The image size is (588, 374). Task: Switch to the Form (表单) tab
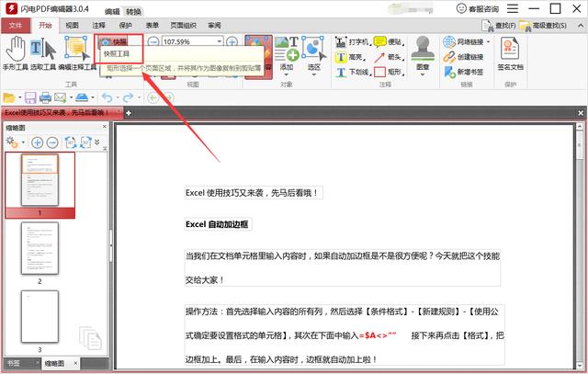[152, 26]
